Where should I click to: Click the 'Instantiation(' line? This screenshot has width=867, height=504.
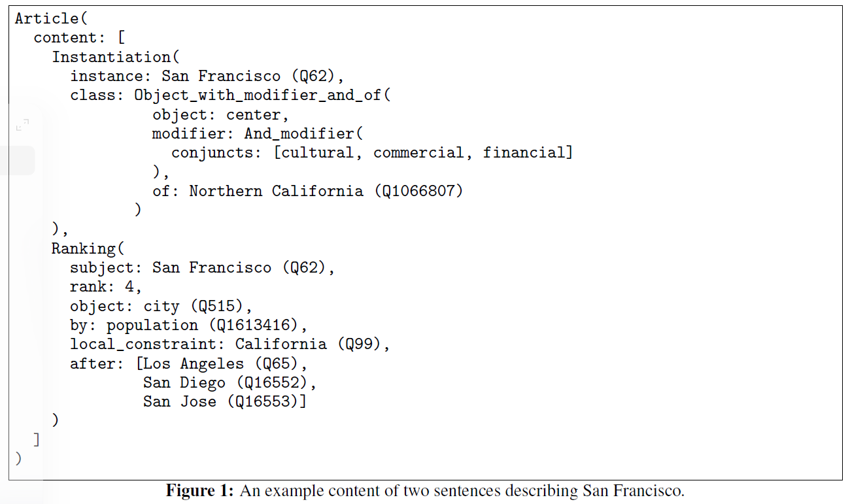(116, 57)
